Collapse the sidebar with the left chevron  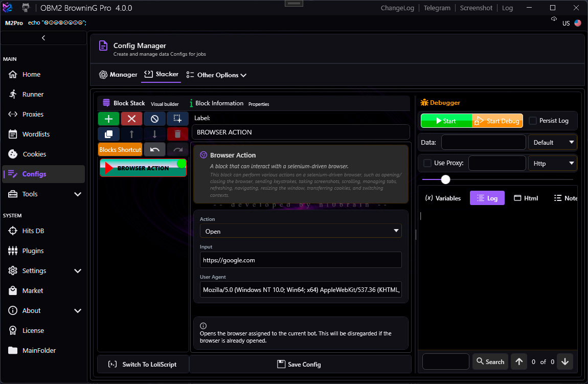[43, 38]
